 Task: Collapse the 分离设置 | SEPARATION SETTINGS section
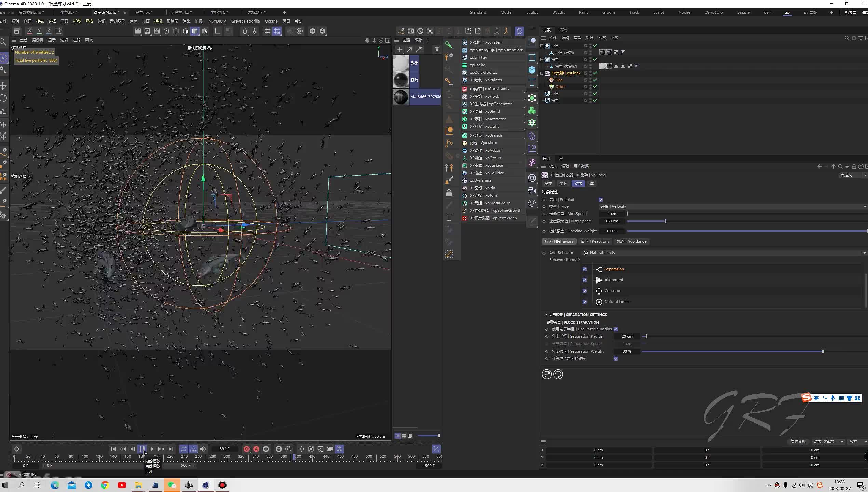tap(546, 315)
